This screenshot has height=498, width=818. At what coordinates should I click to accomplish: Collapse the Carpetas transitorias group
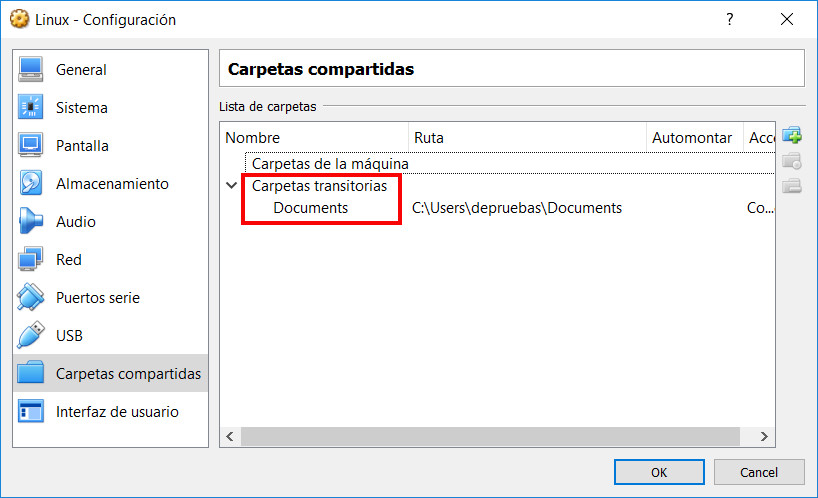[x=232, y=185]
